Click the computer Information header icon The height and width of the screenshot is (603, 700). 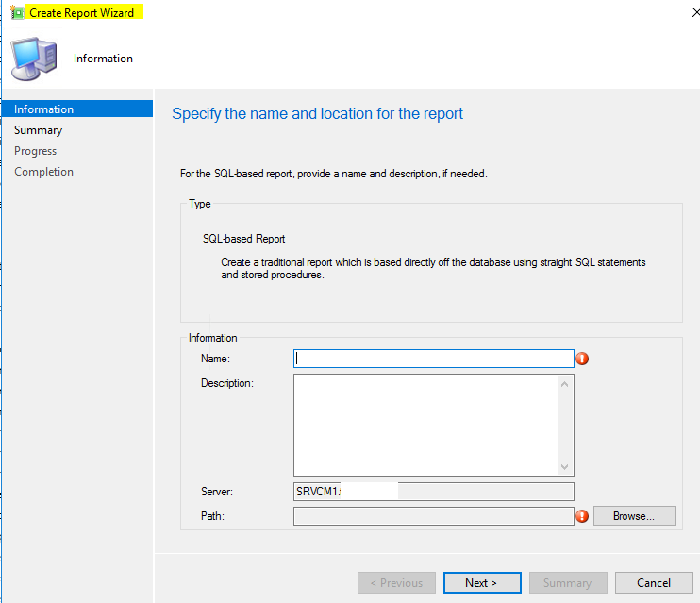(34, 59)
